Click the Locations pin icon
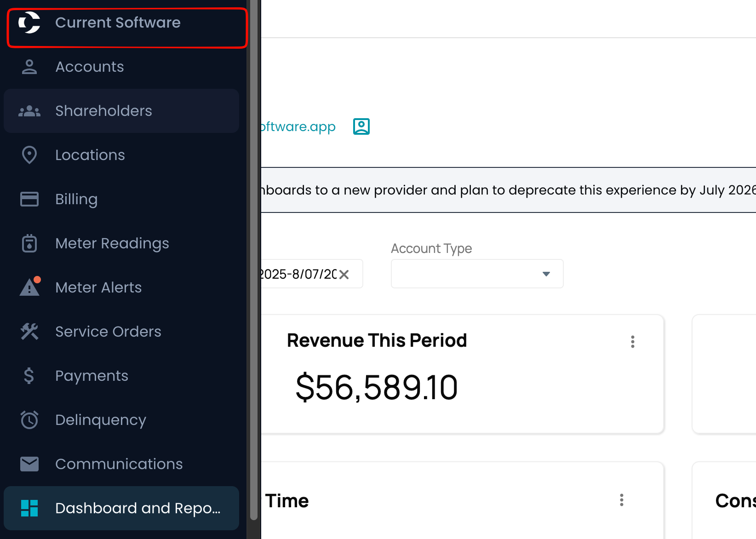Screen dimensions: 756x539 (x=29, y=155)
